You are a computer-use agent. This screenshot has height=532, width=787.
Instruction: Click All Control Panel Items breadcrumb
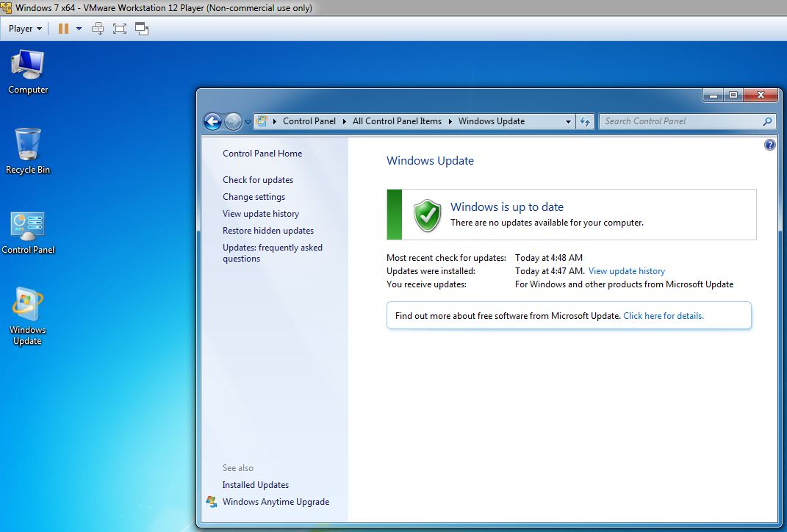(397, 121)
